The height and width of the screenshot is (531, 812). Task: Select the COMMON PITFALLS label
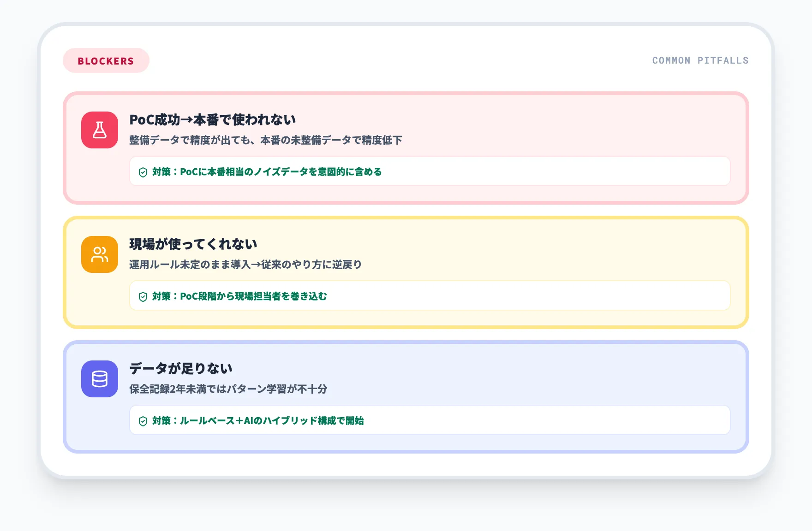700,60
